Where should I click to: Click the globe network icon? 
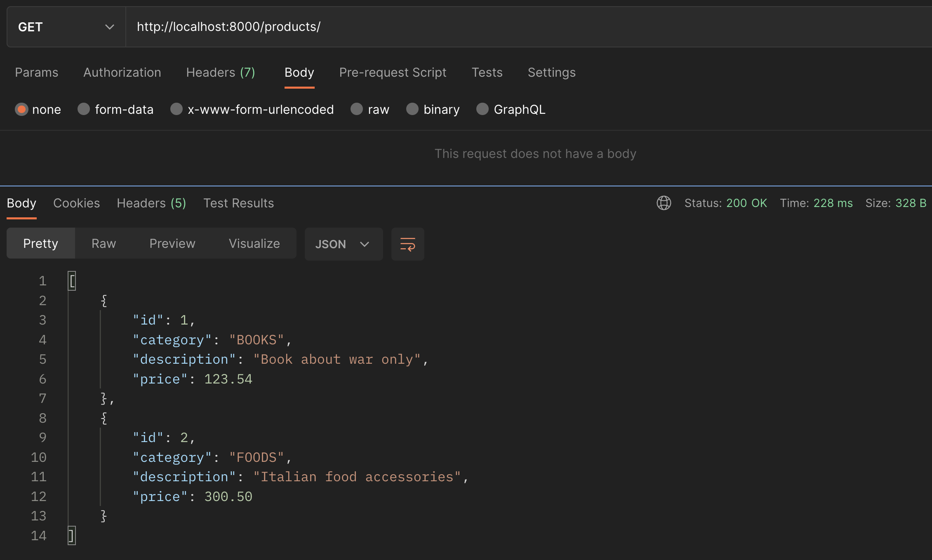[664, 203]
